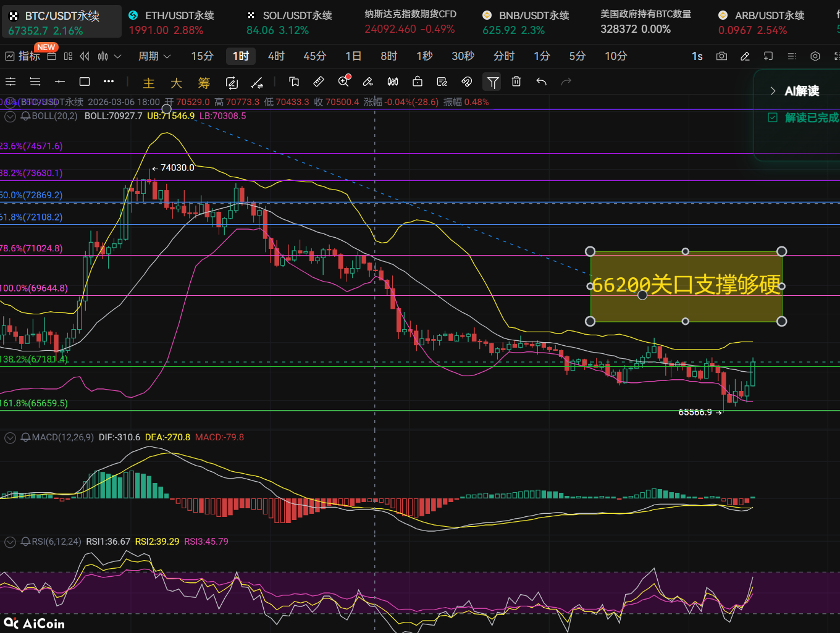Click the zoom-in magnifier icon
This screenshot has height=633, width=840.
click(x=343, y=82)
